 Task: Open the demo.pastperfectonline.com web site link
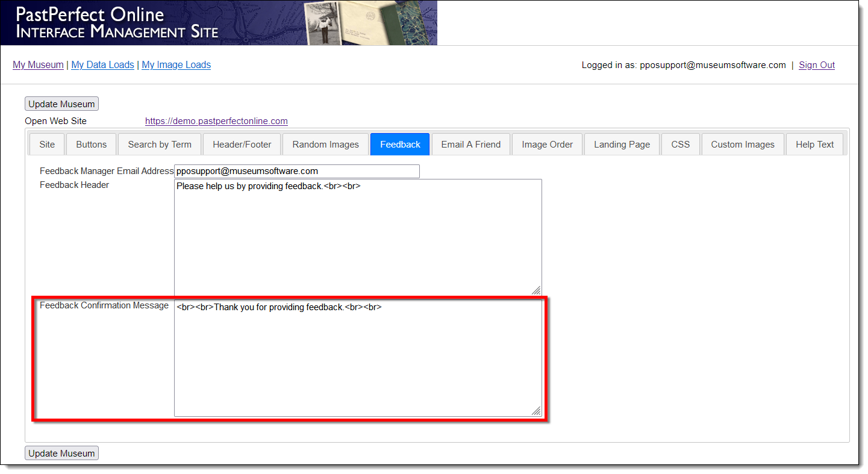click(216, 121)
